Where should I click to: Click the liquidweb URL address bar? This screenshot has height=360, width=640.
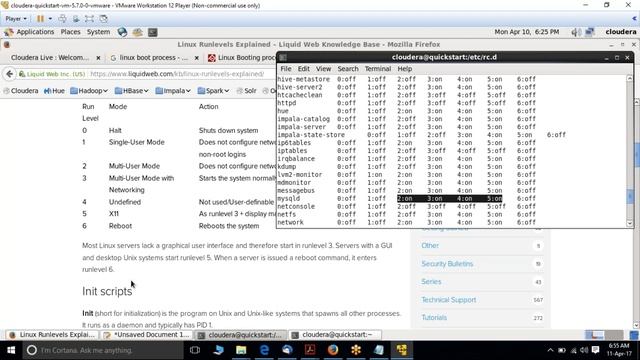(x=177, y=74)
